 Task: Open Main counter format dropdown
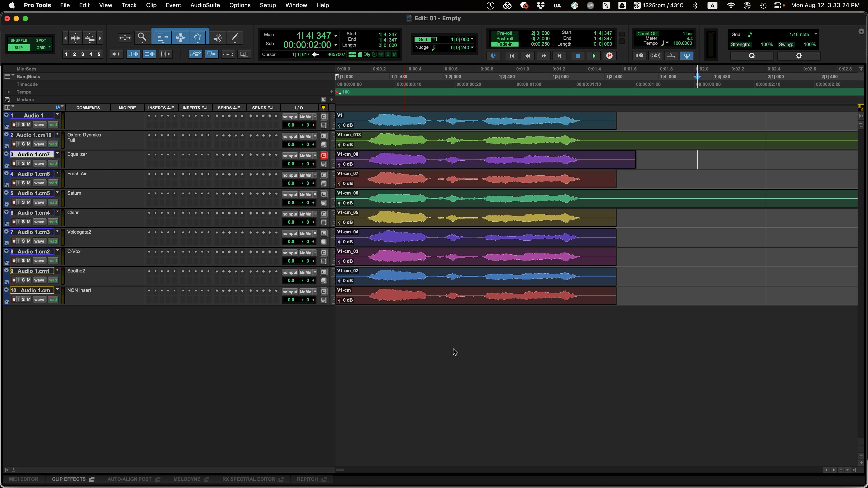(x=336, y=36)
